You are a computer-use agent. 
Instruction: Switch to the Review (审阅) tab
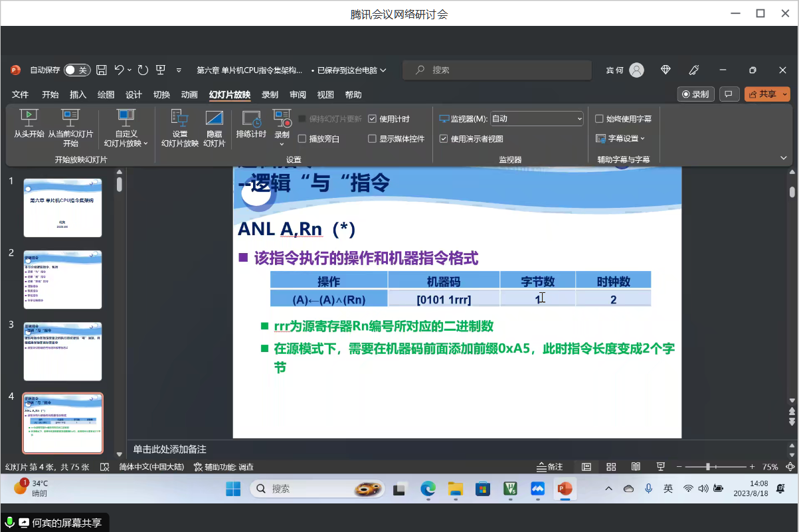298,94
